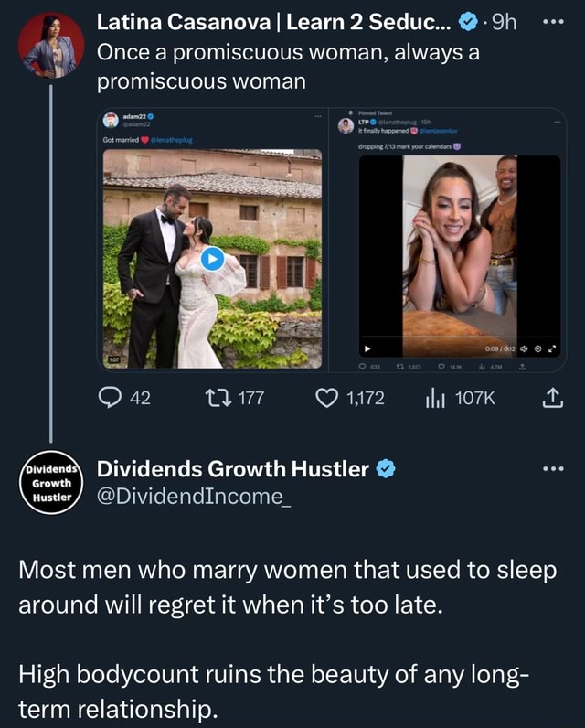
Task: Open the @DividendIncome_ handle link
Action: 191,497
